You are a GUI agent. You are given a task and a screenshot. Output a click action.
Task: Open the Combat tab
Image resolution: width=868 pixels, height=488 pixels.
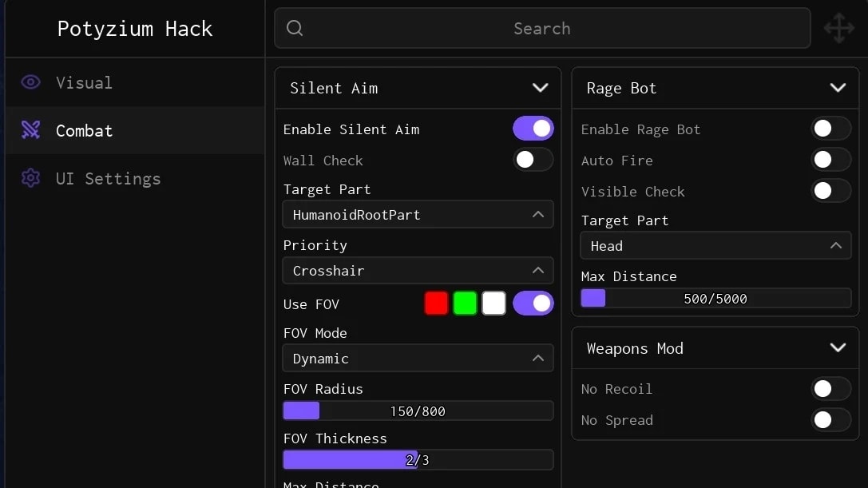135,130
